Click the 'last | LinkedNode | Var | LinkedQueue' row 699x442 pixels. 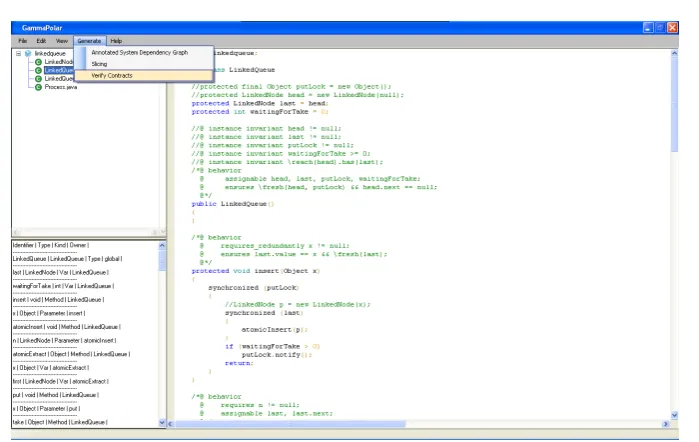click(x=61, y=273)
